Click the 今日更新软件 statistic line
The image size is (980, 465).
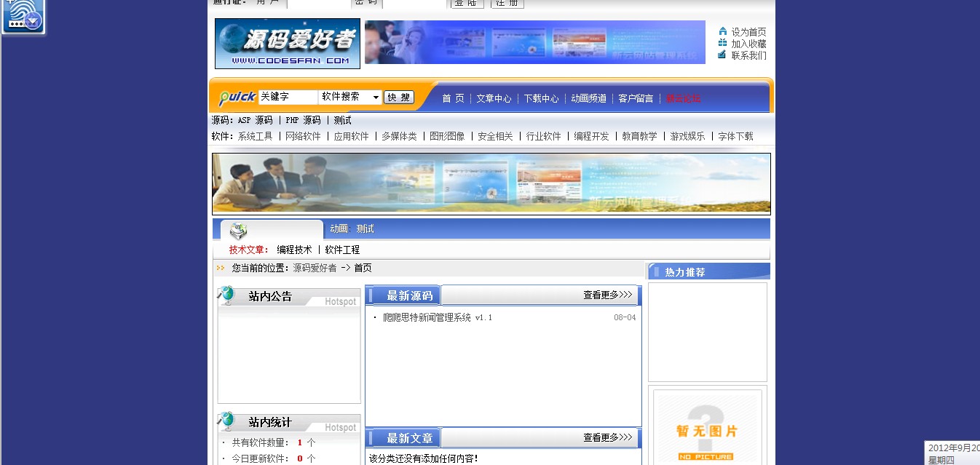point(269,458)
